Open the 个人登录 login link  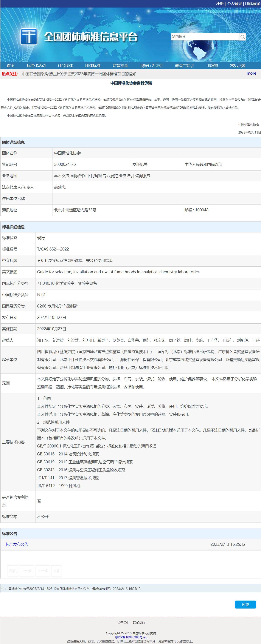235,3
